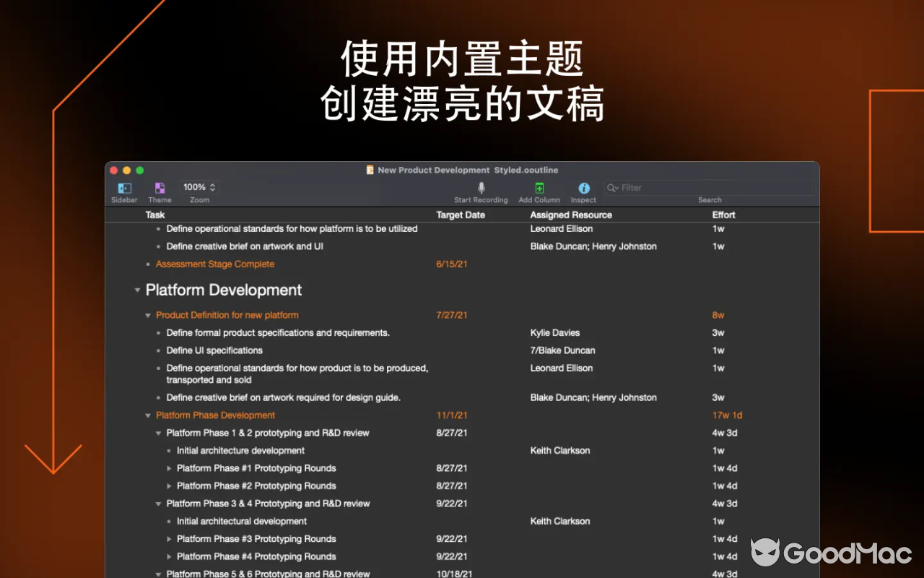Open the Theme chooser

160,189
